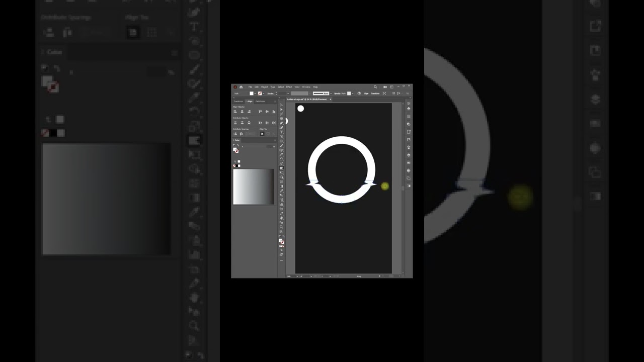
Task: Click the Align link in the control bar
Action: (x=366, y=94)
